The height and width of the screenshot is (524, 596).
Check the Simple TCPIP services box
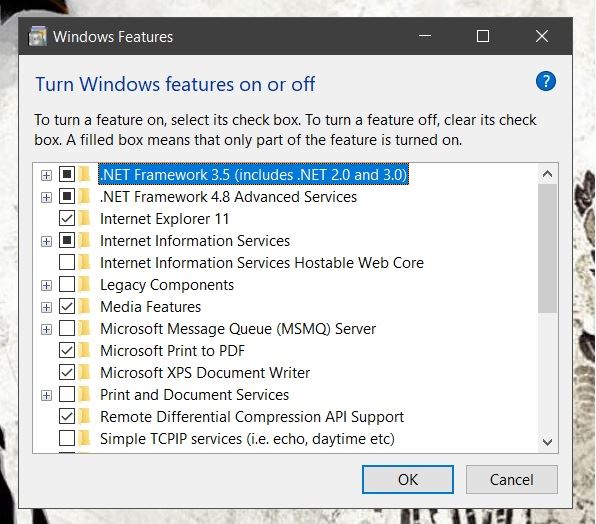tap(67, 438)
